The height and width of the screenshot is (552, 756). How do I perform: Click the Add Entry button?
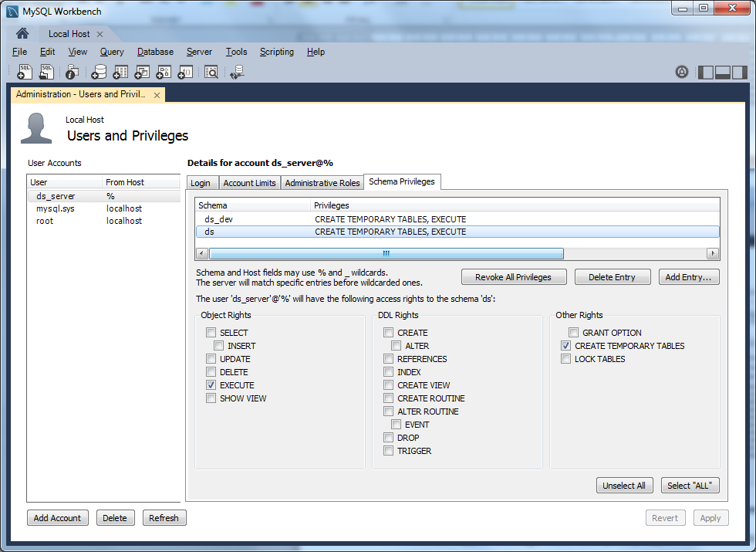[x=688, y=277]
